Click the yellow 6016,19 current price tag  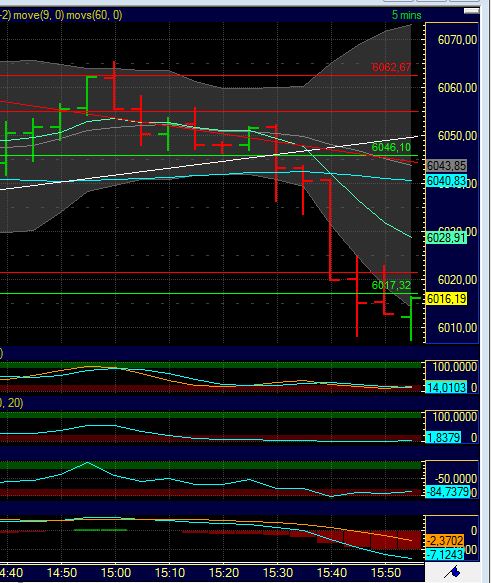pyautogui.click(x=446, y=299)
